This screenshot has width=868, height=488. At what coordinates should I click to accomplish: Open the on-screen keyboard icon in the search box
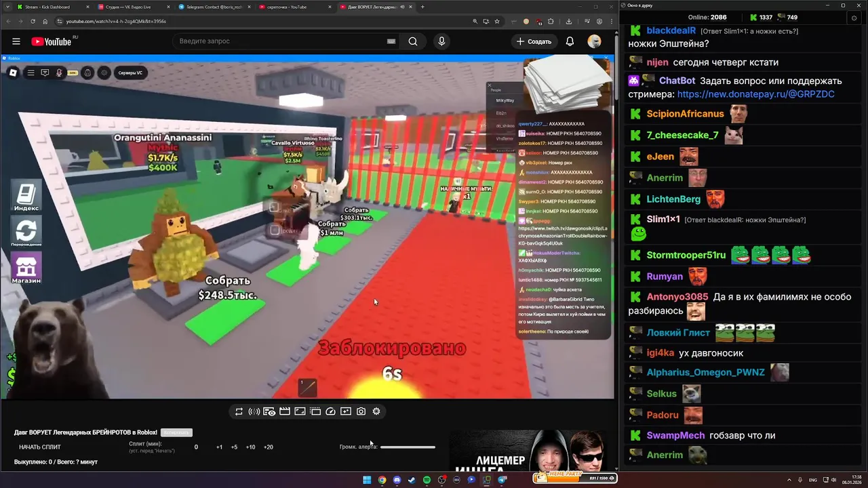point(391,41)
